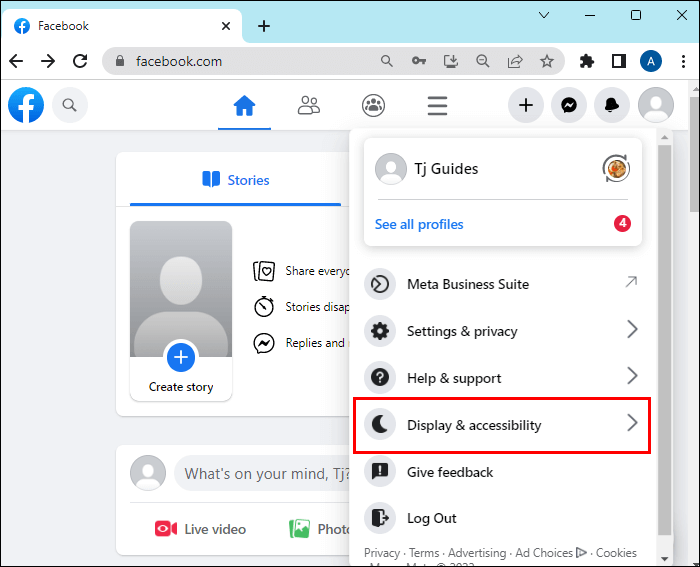Open the Chrome three-dot menu
Image resolution: width=700 pixels, height=567 pixels.
(683, 61)
